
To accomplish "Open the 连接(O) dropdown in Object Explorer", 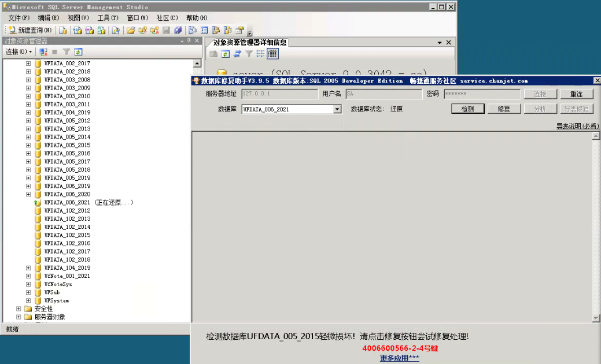I will click(x=19, y=51).
